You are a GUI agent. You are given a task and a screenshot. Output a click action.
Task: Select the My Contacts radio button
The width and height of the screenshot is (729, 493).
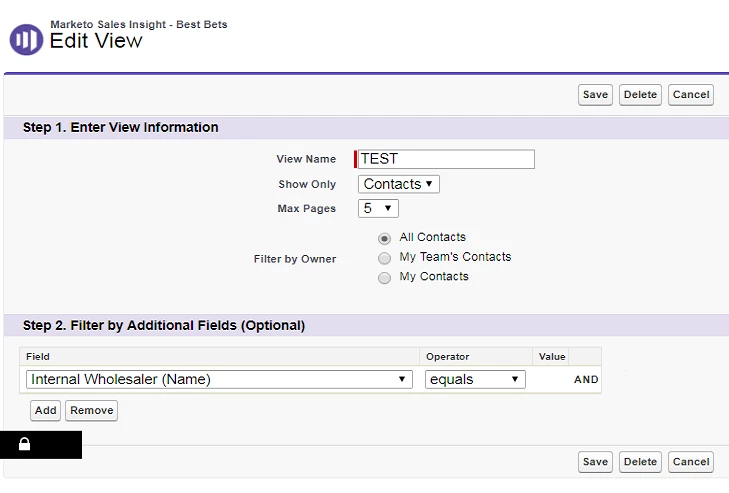tap(384, 278)
